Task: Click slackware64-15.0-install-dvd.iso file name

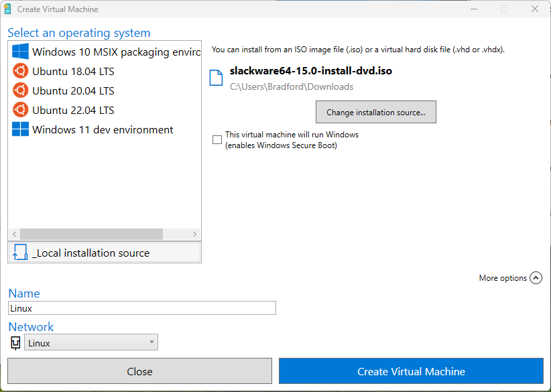Action: click(311, 71)
